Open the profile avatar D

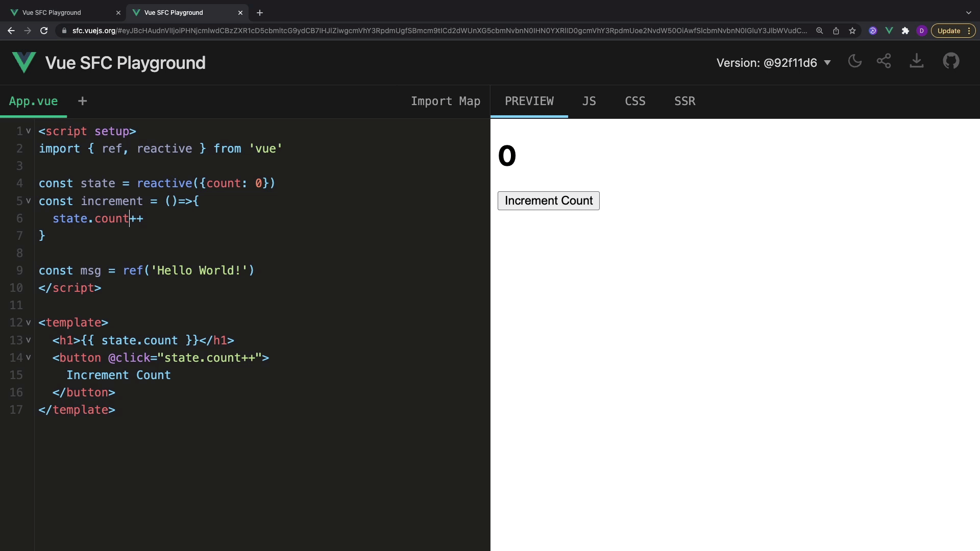[922, 31]
